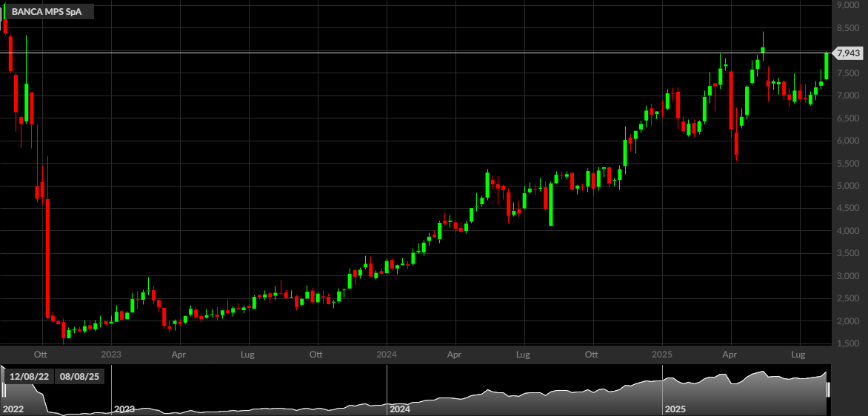
Task: Grab the right navigator range handle
Action: [x=829, y=390]
